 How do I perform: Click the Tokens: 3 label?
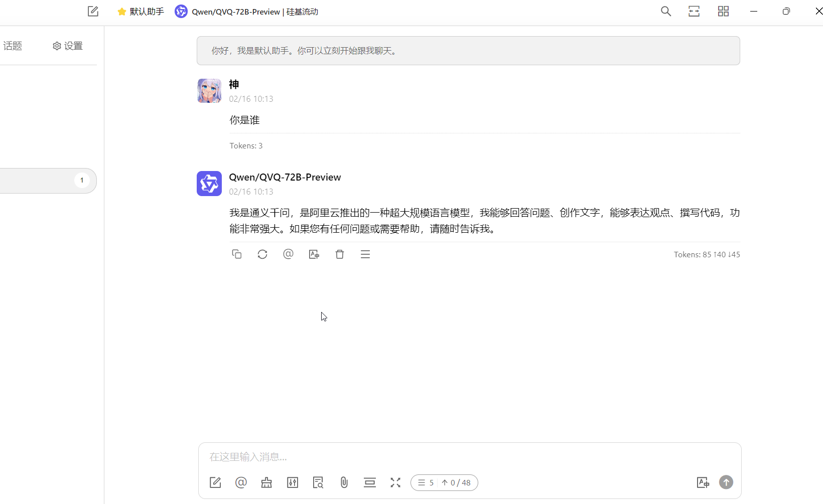(246, 146)
